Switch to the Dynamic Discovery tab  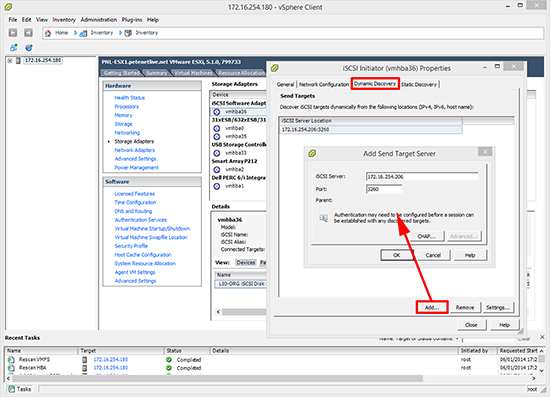click(375, 84)
